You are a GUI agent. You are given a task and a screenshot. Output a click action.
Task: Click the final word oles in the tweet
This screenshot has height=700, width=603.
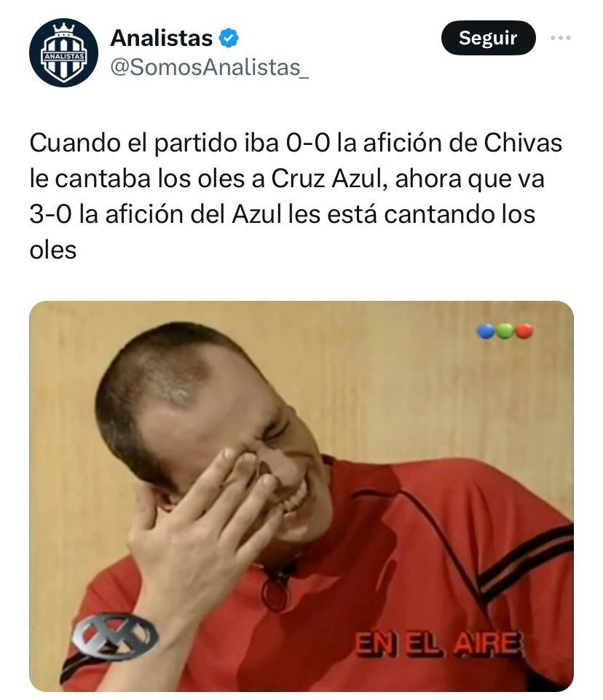point(52,250)
